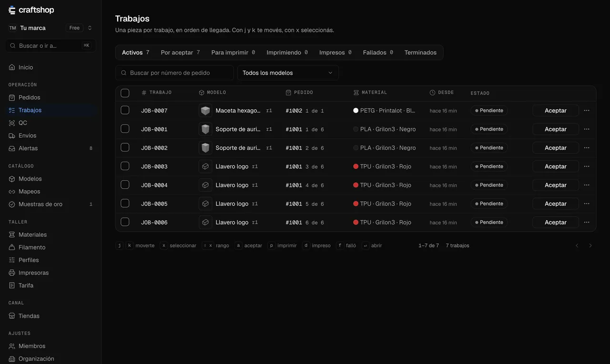Screen dimensions: 610x364
Task: Go to next page chevron
Action: pyautogui.click(x=590, y=246)
